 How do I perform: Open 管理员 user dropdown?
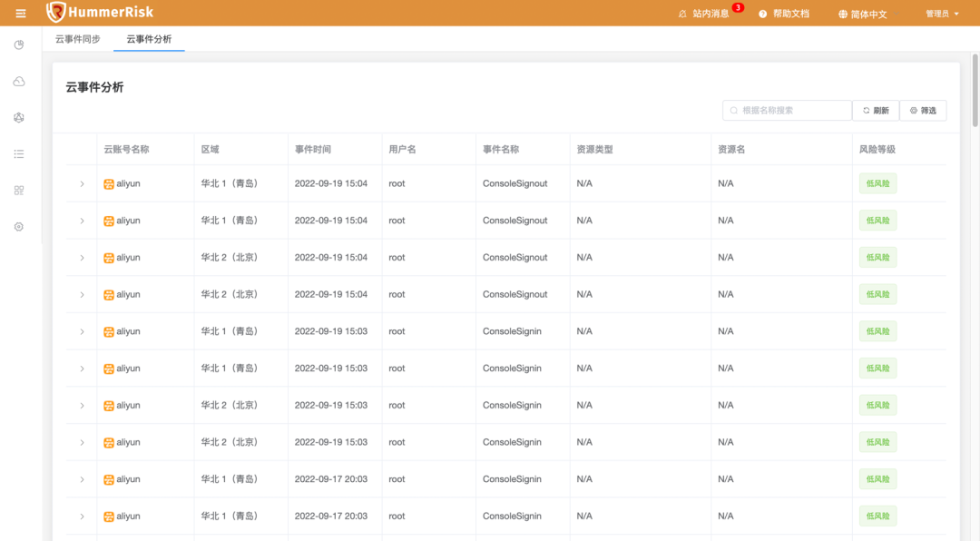942,14
